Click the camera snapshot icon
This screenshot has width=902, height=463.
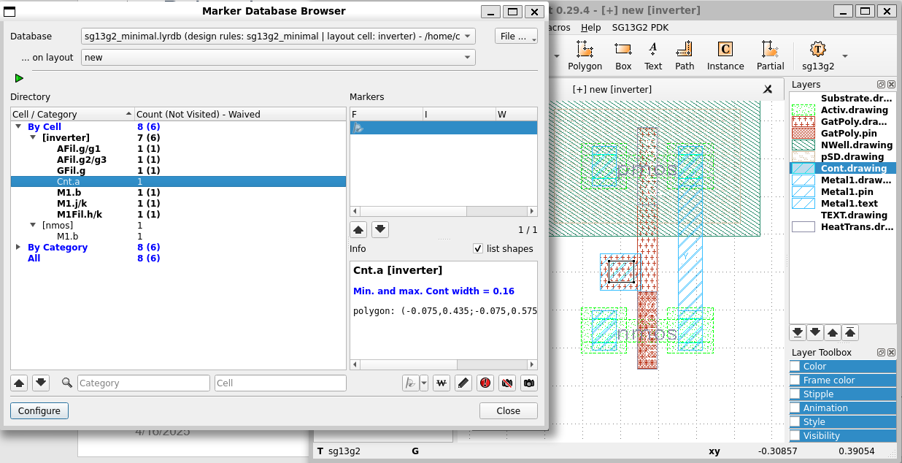click(529, 383)
